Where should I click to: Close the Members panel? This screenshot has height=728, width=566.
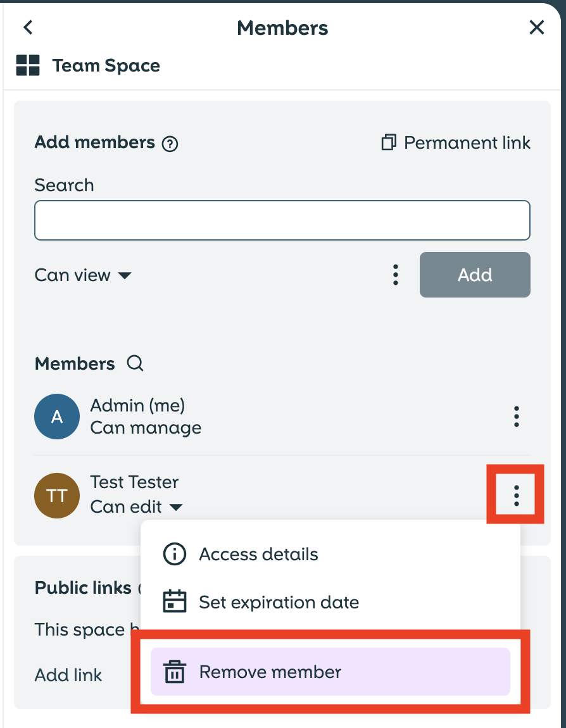536,27
